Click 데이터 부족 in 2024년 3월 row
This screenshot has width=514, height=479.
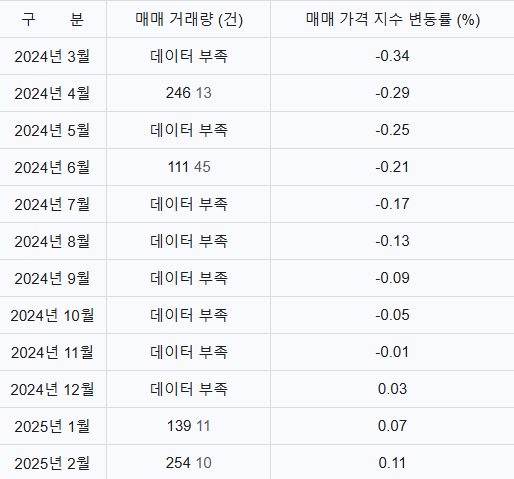[x=189, y=56]
